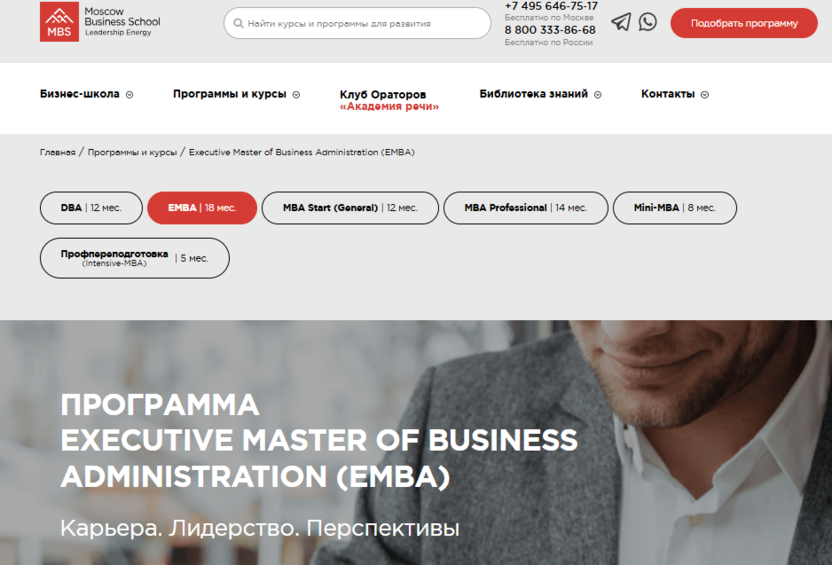Screen dimensions: 832x565
Task: Click the MBS red logo icon
Action: [x=59, y=22]
